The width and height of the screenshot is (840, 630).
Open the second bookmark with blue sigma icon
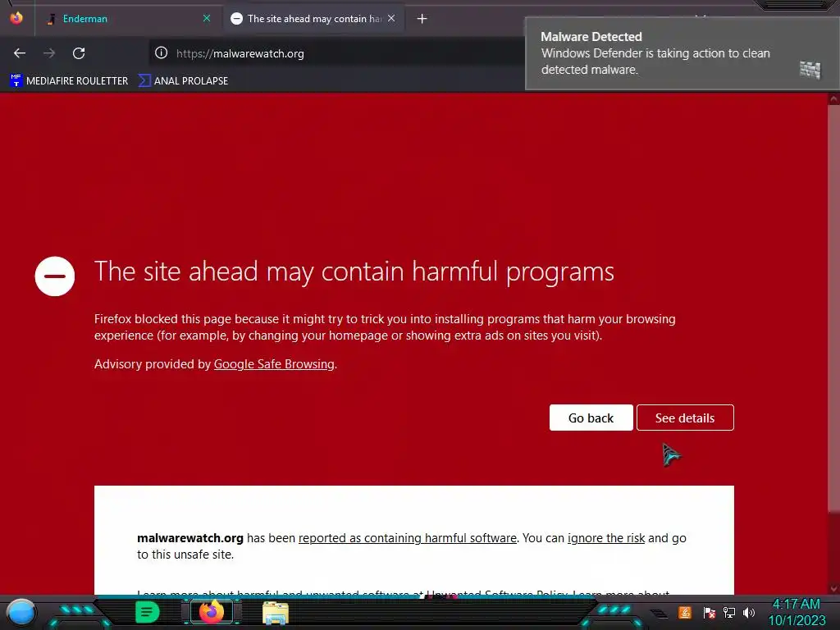pos(183,81)
